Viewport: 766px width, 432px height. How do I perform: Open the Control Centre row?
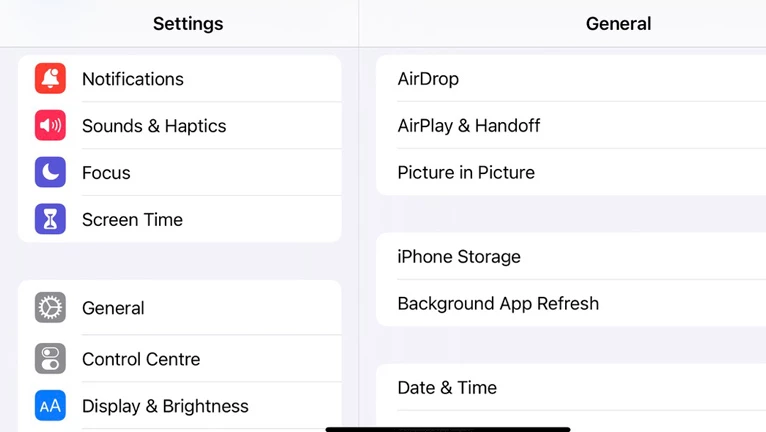pyautogui.click(x=180, y=358)
